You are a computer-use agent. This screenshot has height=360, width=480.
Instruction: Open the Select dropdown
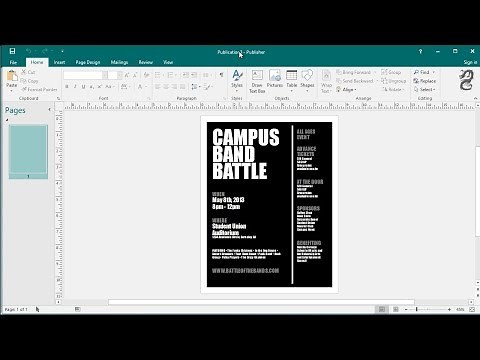click(425, 89)
